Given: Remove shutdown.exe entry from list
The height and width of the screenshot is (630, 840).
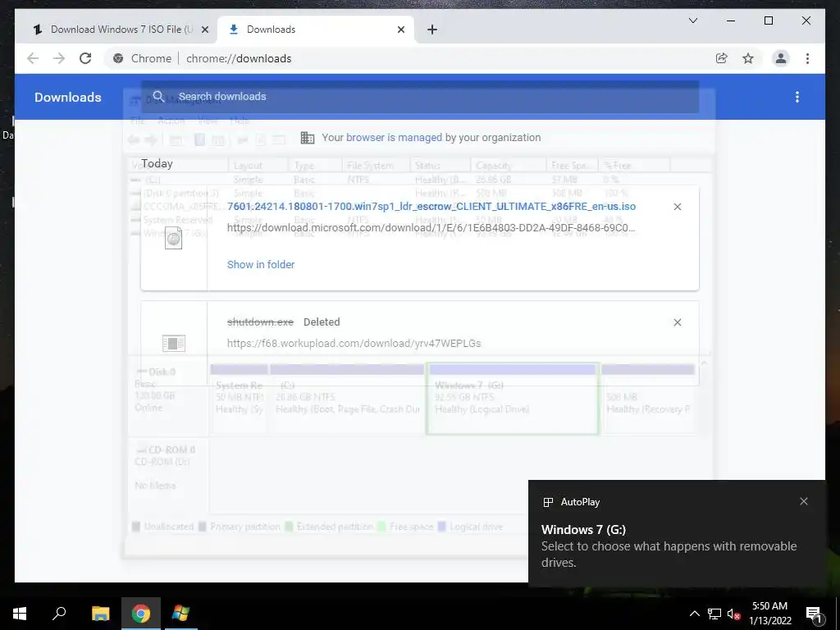Looking at the screenshot, I should 677,322.
